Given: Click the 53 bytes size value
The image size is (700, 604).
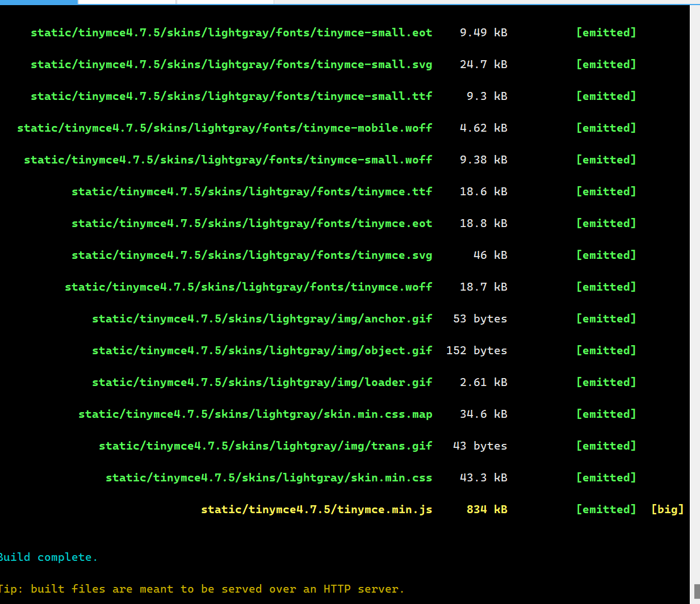Looking at the screenshot, I should point(480,319).
